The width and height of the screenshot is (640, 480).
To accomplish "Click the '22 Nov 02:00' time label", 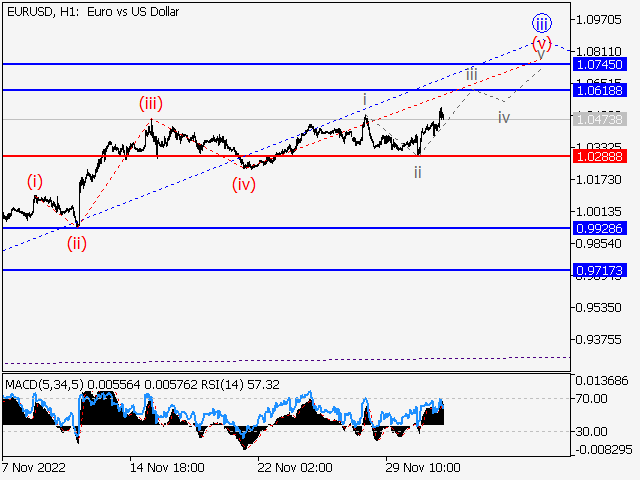I will pos(295,467).
